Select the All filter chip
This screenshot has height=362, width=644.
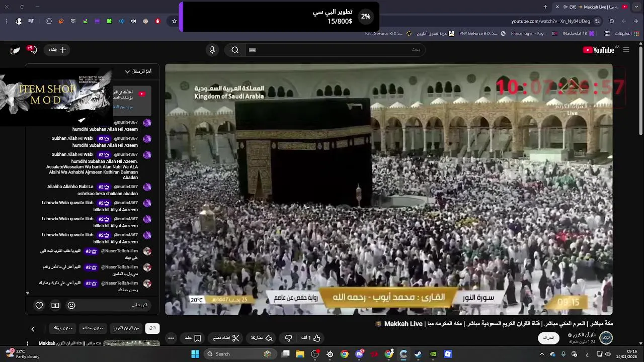coord(152,328)
